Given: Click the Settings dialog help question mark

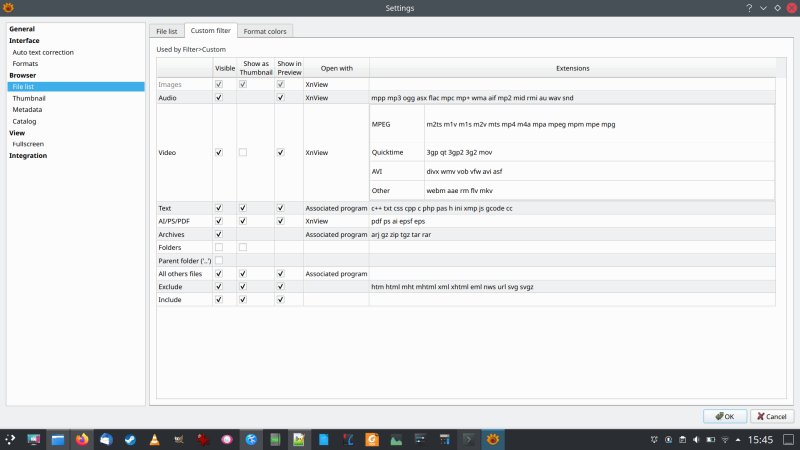Looking at the screenshot, I should [749, 8].
